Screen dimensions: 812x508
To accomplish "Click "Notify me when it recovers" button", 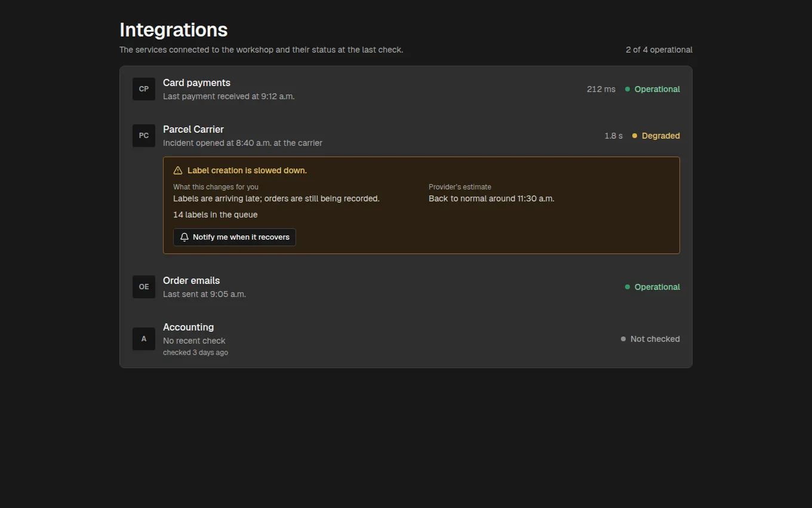I will click(x=235, y=237).
